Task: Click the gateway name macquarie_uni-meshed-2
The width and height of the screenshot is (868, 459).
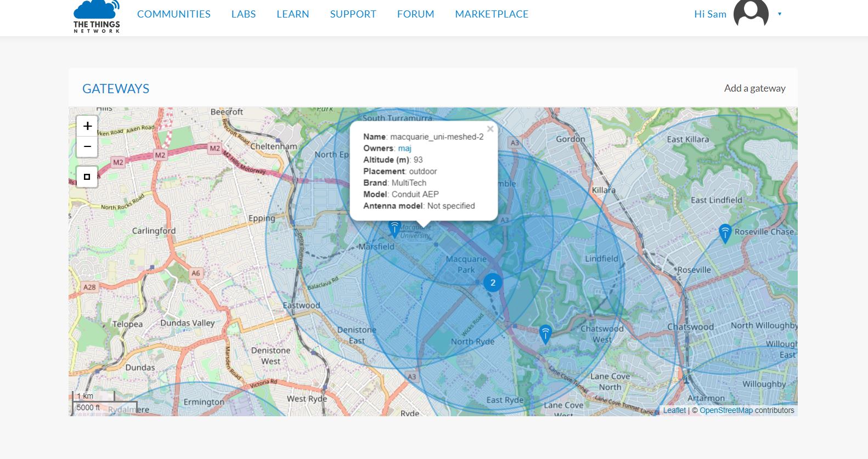Action: click(437, 137)
